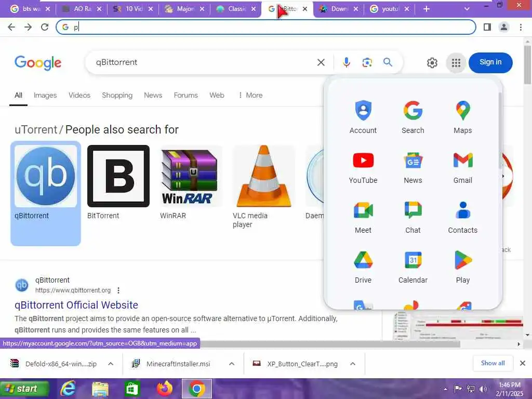The width and height of the screenshot is (532, 399).
Task: Reload the current page
Action: tap(45, 27)
